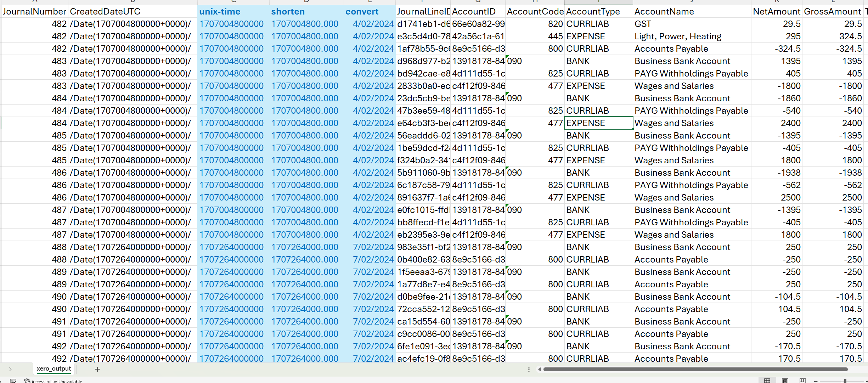Click the macro recording icon in status bar
Viewport: 868px width, 383px height.
[x=13, y=381]
